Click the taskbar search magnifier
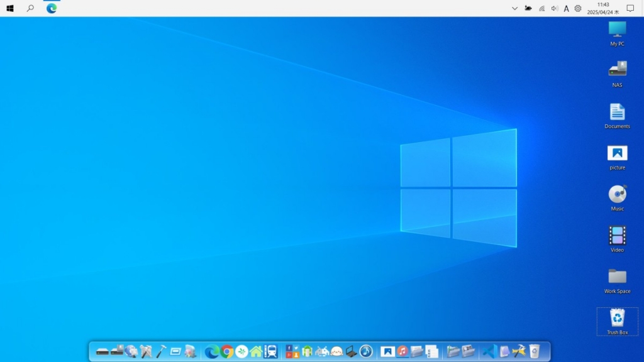This screenshot has height=362, width=644. click(x=30, y=9)
